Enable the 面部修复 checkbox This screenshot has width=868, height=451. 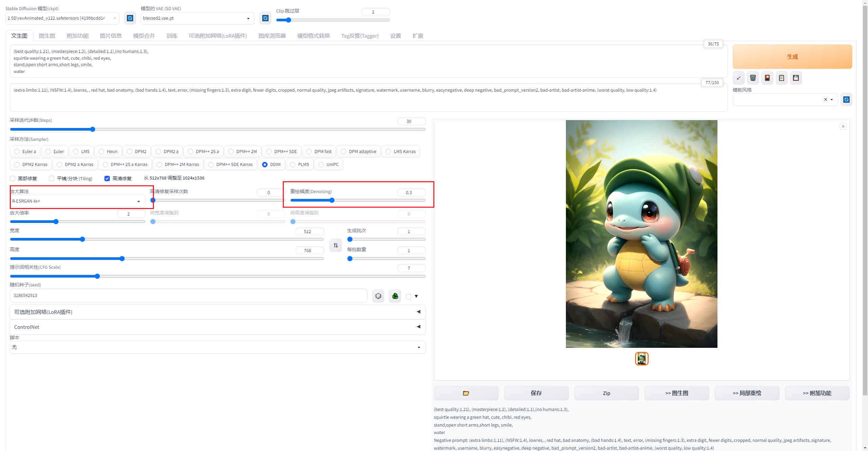[x=13, y=178]
